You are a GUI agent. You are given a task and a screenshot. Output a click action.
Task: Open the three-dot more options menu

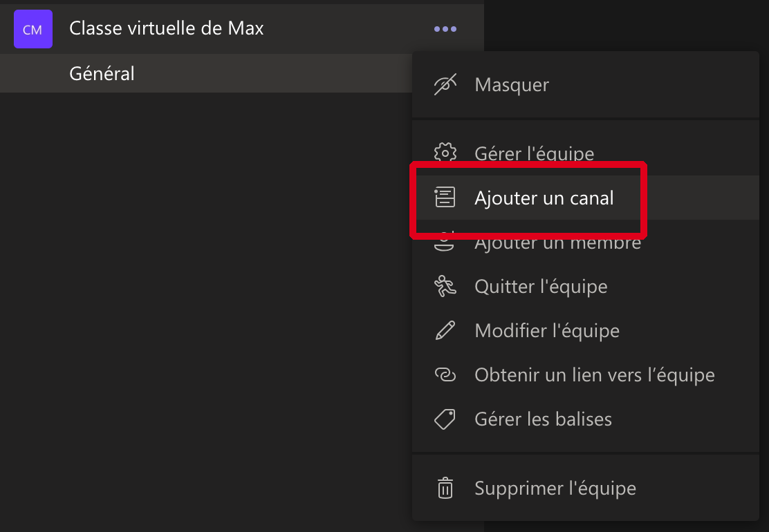pos(445,30)
